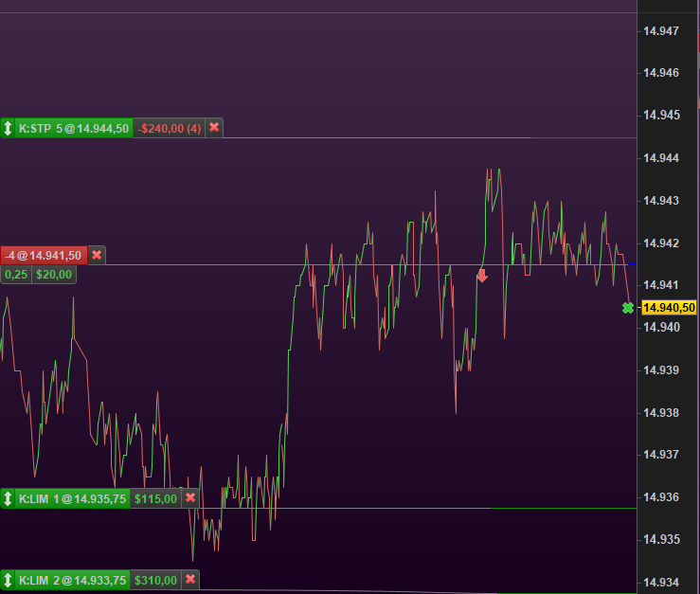Click the -$240,00 (4) loss label
Image resolution: width=700 pixels, height=594 pixels.
tap(170, 128)
